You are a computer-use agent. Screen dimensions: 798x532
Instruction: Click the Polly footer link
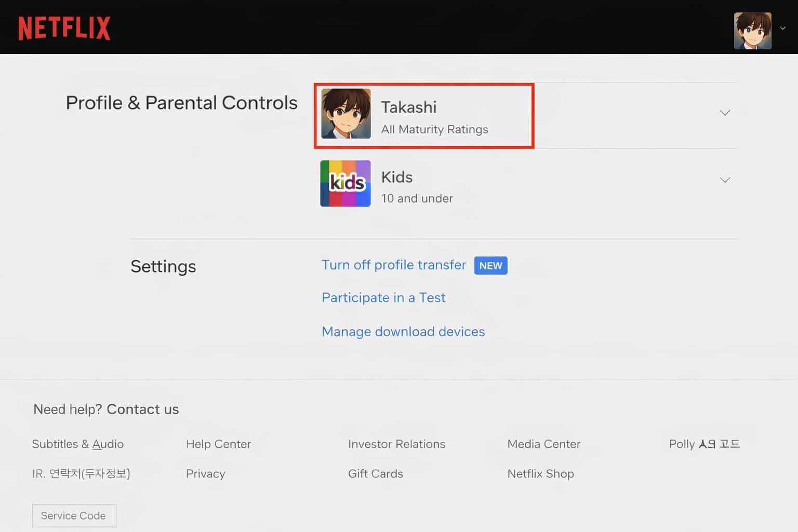click(704, 444)
